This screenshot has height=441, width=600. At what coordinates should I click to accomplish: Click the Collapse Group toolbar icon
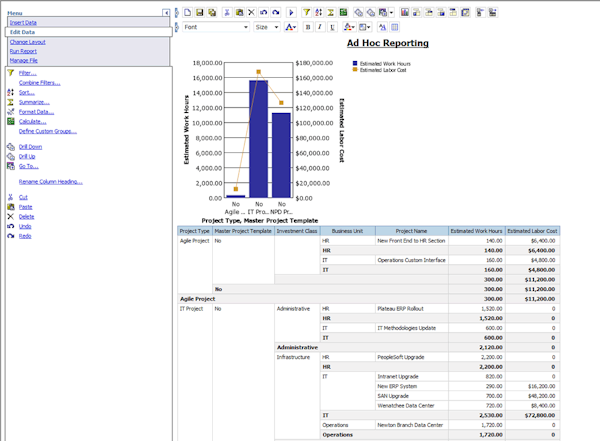480,13
